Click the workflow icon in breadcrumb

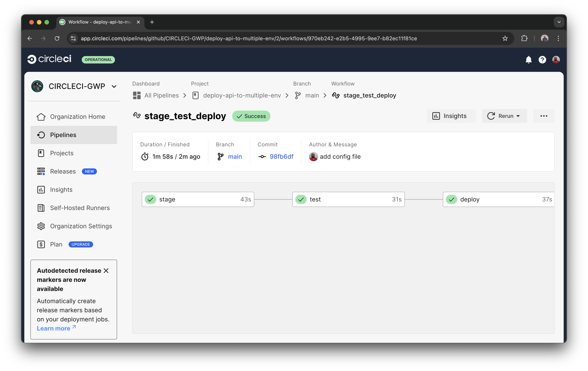336,95
